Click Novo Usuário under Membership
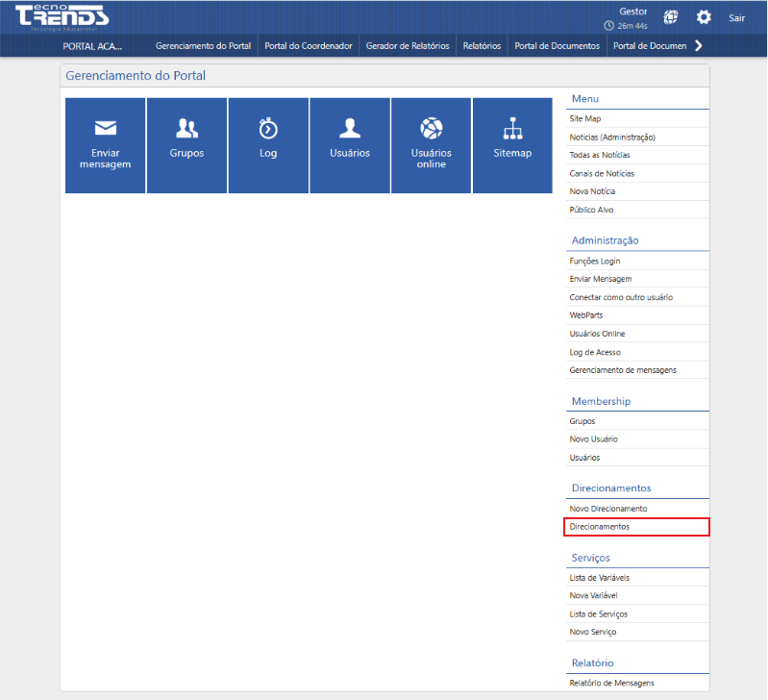Image resolution: width=768 pixels, height=700 pixels. pos(593,439)
